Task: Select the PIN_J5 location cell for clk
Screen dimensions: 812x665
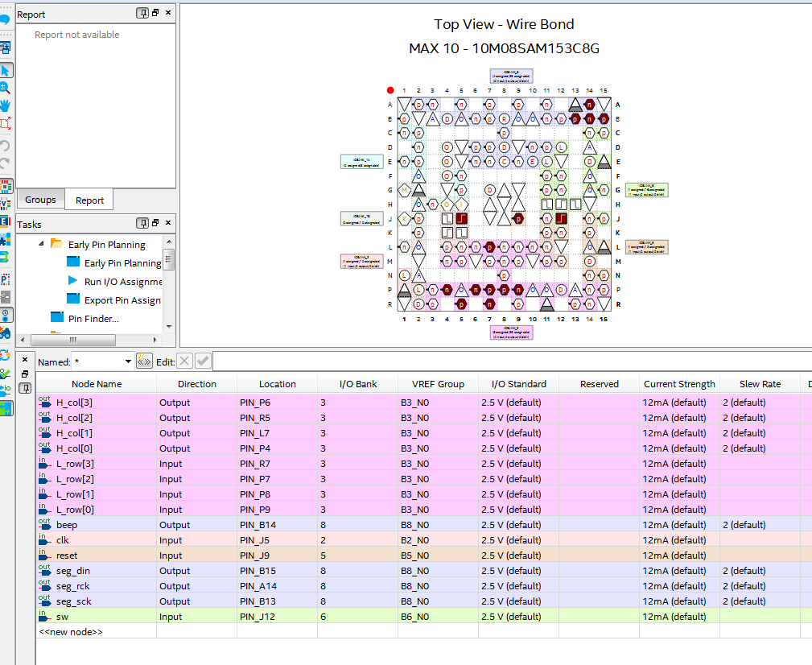Action: [277, 540]
